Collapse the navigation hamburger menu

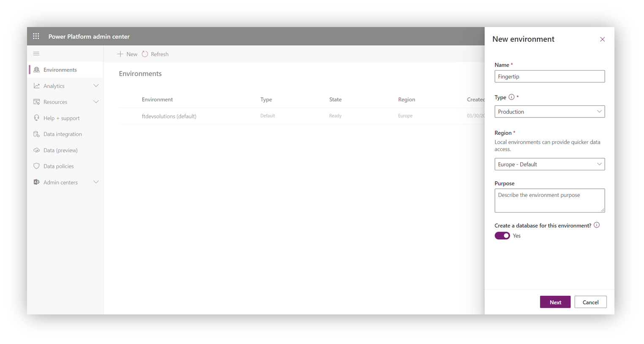[x=36, y=54]
